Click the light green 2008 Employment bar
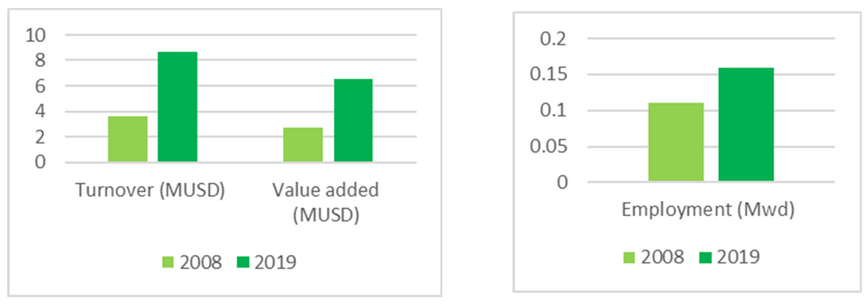 coord(676,142)
